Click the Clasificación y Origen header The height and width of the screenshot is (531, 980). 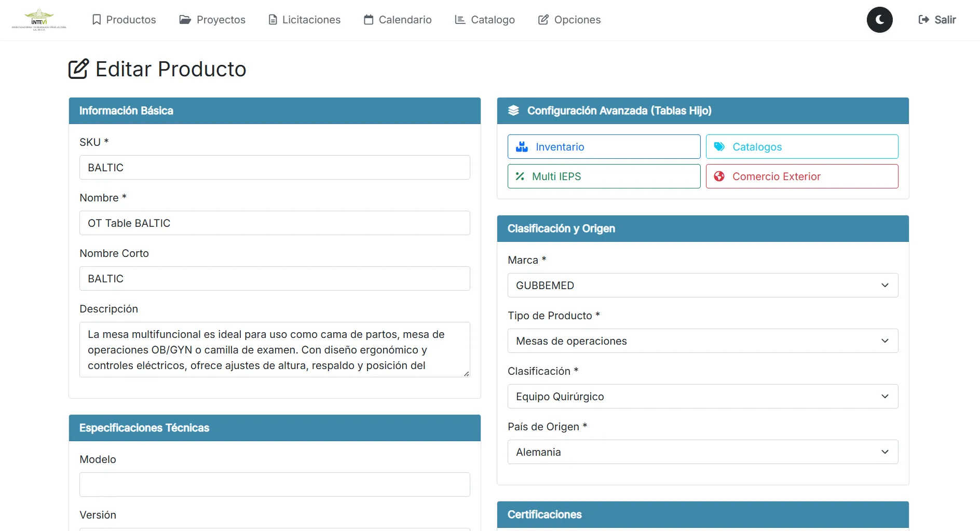pos(703,228)
